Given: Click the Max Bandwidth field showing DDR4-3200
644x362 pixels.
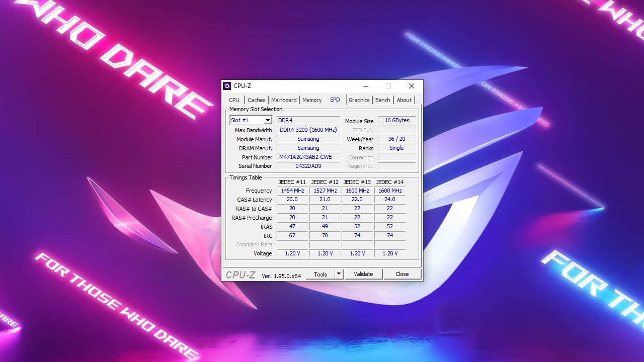Looking at the screenshot, I should (x=308, y=130).
